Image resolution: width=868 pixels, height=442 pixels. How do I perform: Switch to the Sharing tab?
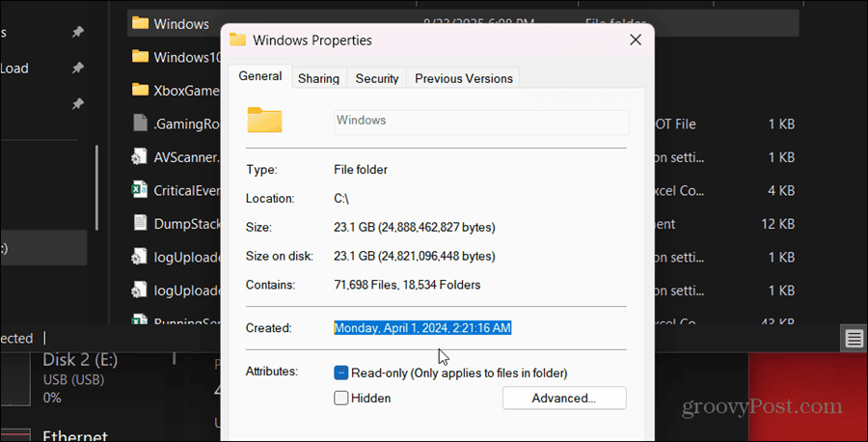pos(318,78)
